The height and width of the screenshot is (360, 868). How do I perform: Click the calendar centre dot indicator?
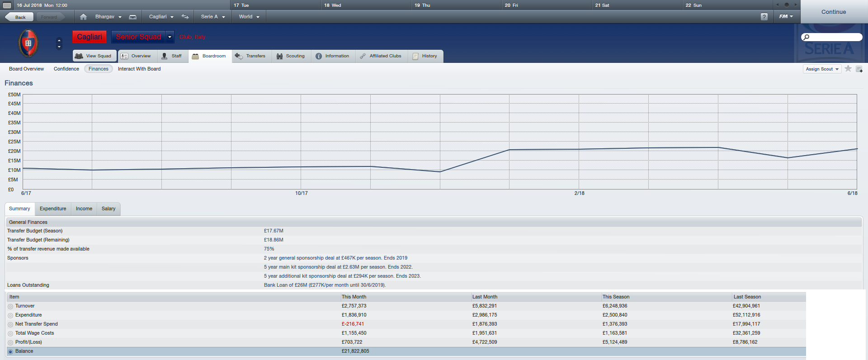(x=787, y=5)
